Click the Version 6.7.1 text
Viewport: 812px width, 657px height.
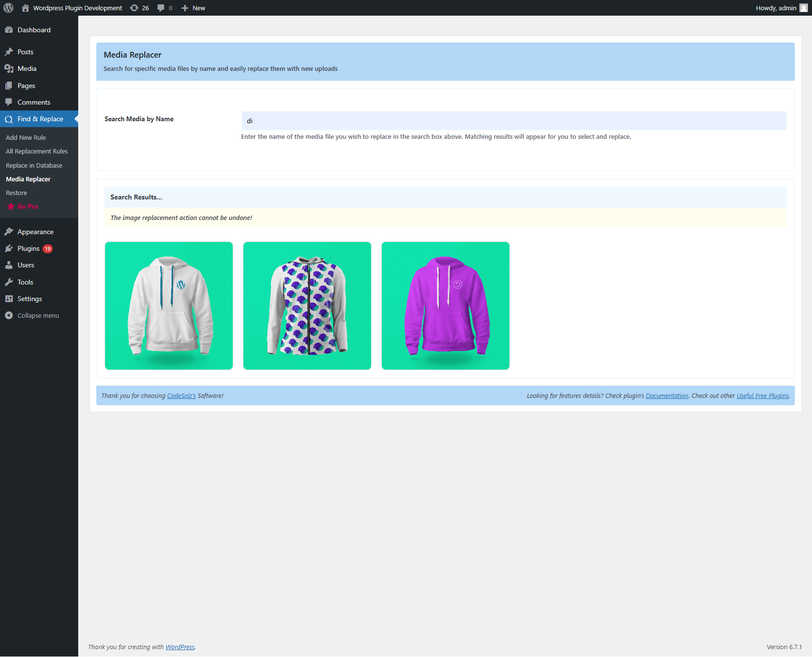[784, 647]
